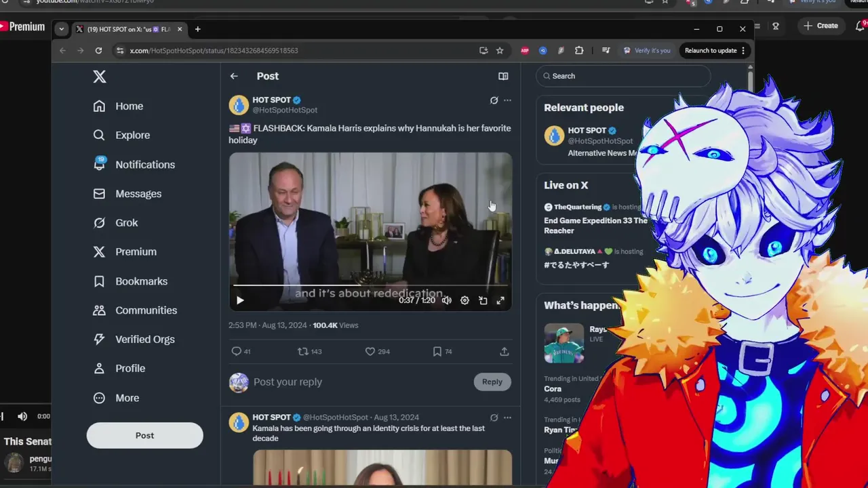
Task: Open the tab search dropdown arrow
Action: click(x=62, y=29)
